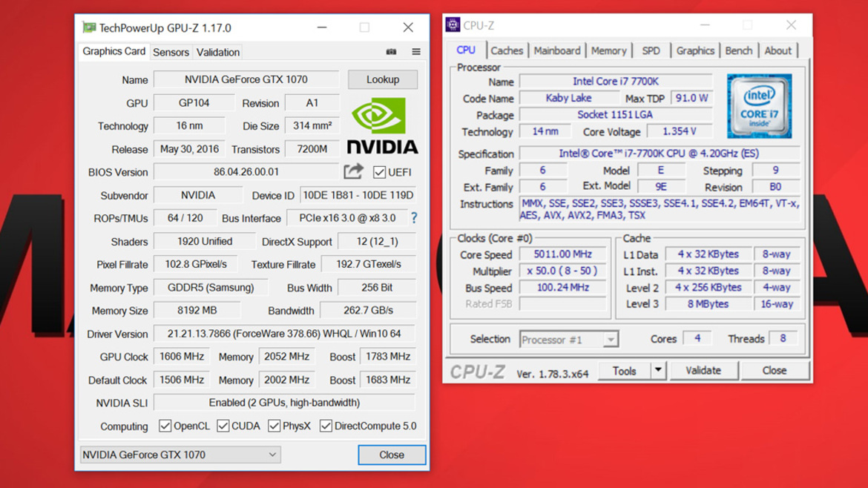Open the Caches tab
Screen dimensions: 868x488
point(507,51)
